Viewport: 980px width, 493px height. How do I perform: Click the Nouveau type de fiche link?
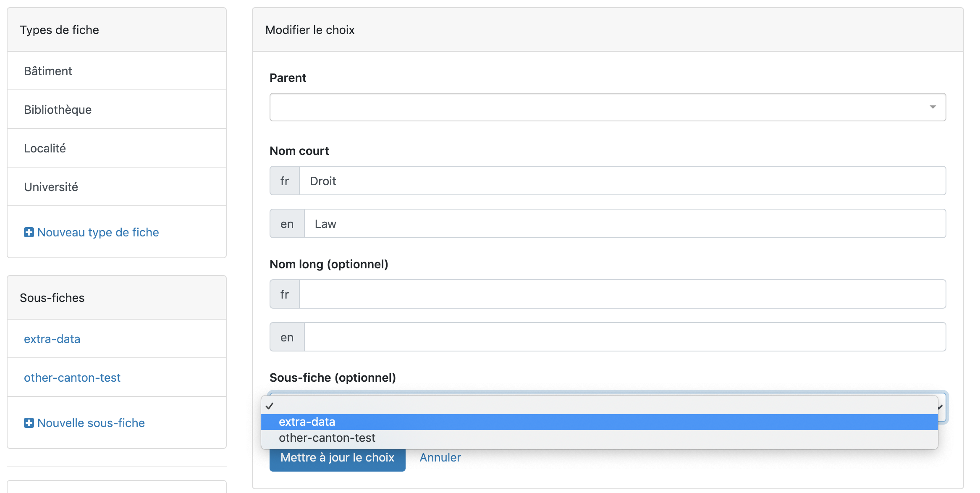pyautogui.click(x=98, y=232)
